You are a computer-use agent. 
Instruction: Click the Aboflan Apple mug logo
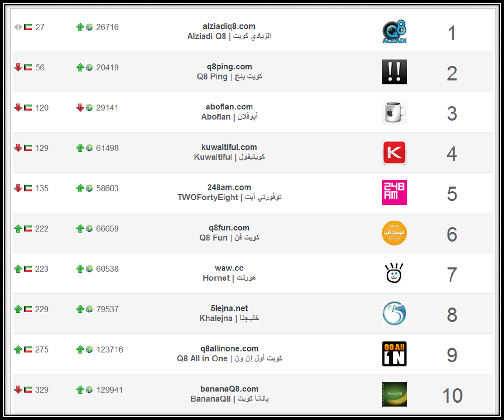(394, 112)
